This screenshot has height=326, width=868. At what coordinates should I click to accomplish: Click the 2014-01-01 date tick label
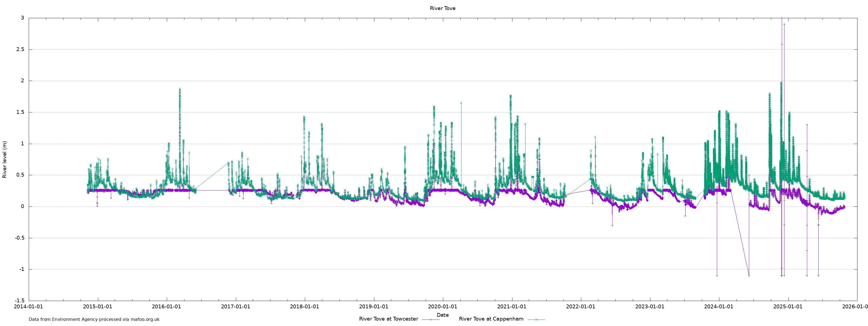(x=28, y=307)
